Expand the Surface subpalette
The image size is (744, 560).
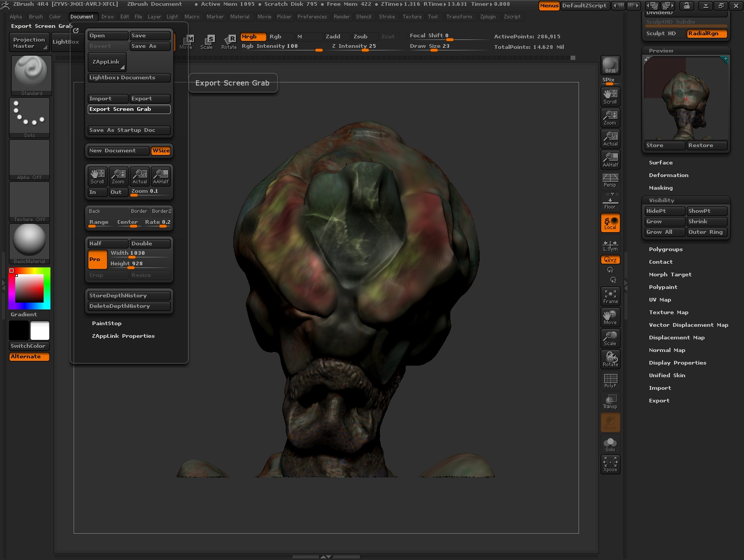point(660,163)
